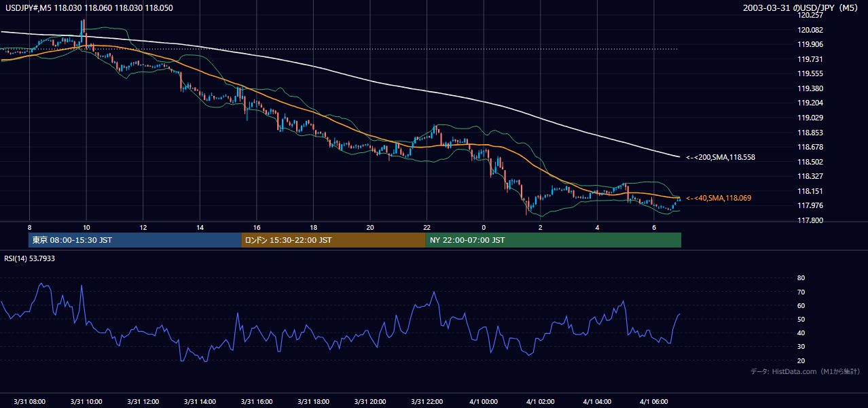This screenshot has height=408, width=868.
Task: Click price axis value 119.555
Action: coord(810,73)
